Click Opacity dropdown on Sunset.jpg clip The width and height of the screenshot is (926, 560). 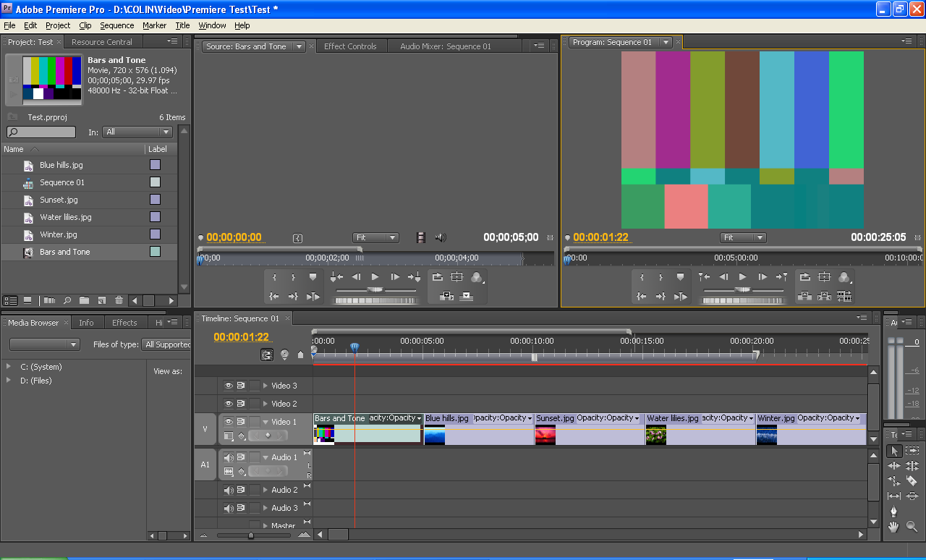pyautogui.click(x=608, y=418)
